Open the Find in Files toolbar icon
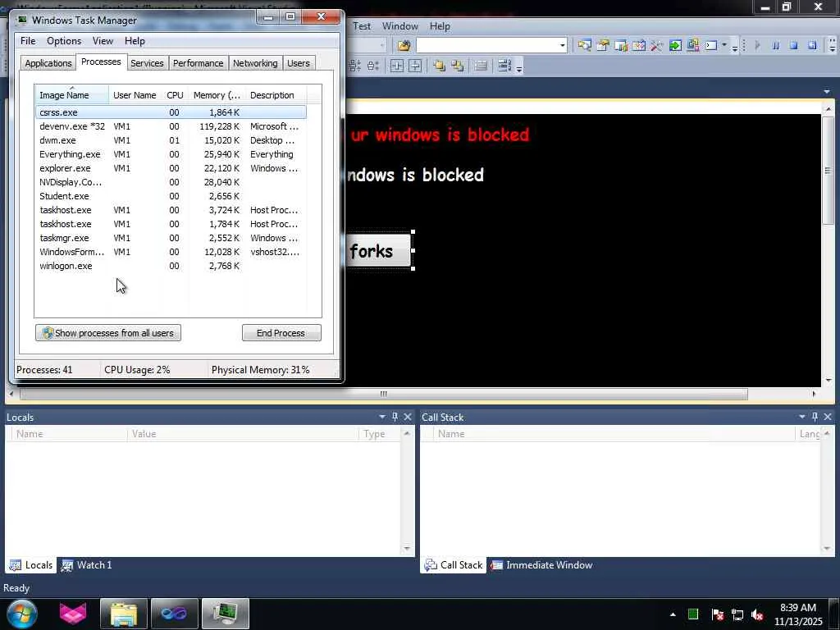Viewport: 840px width, 630px height. coord(404,46)
